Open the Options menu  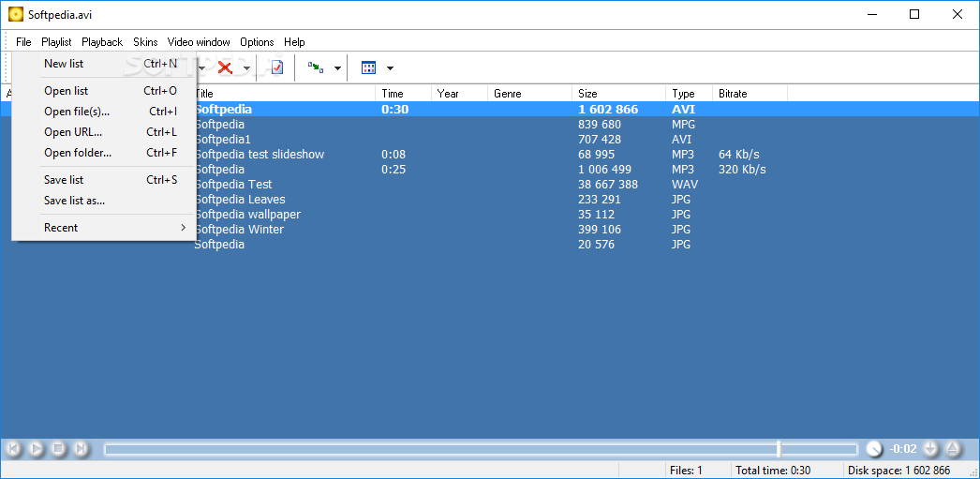point(257,42)
